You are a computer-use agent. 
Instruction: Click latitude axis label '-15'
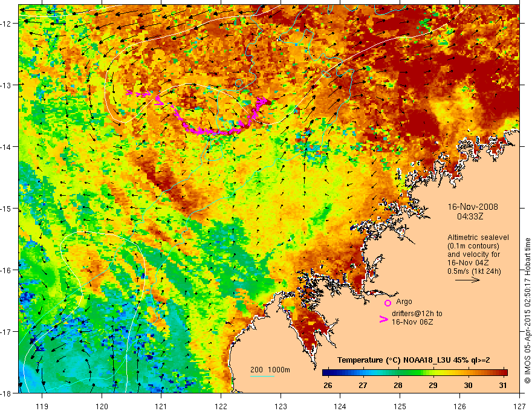tap(6, 209)
